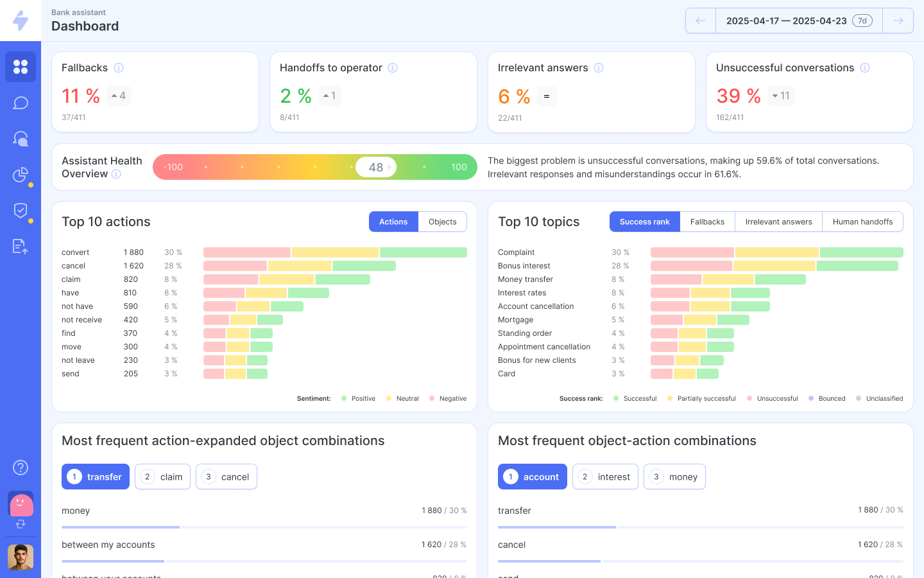The height and width of the screenshot is (578, 924).
Task: Advance to the next date range
Action: tap(898, 21)
